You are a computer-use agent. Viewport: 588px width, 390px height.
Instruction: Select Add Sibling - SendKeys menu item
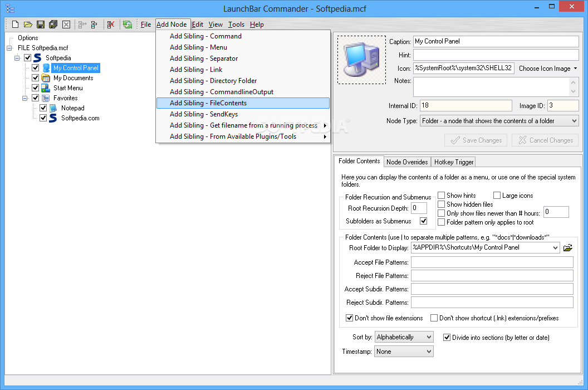pyautogui.click(x=243, y=114)
